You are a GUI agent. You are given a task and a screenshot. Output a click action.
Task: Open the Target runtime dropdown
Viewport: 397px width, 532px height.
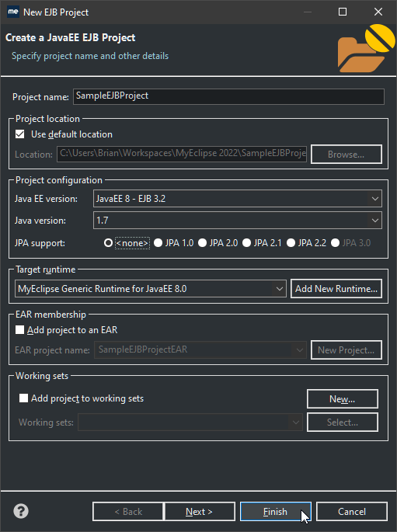(151, 289)
